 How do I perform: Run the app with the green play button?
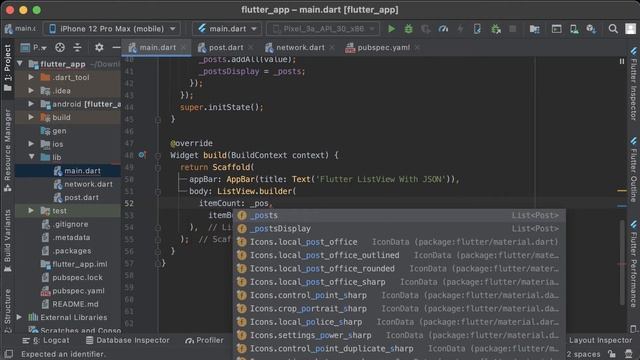click(391, 29)
